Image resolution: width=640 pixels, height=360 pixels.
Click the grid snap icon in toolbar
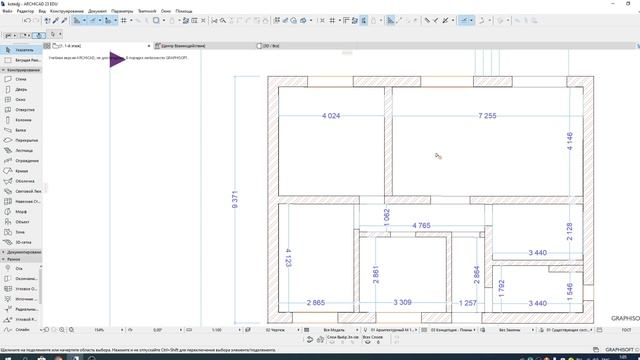(124, 20)
